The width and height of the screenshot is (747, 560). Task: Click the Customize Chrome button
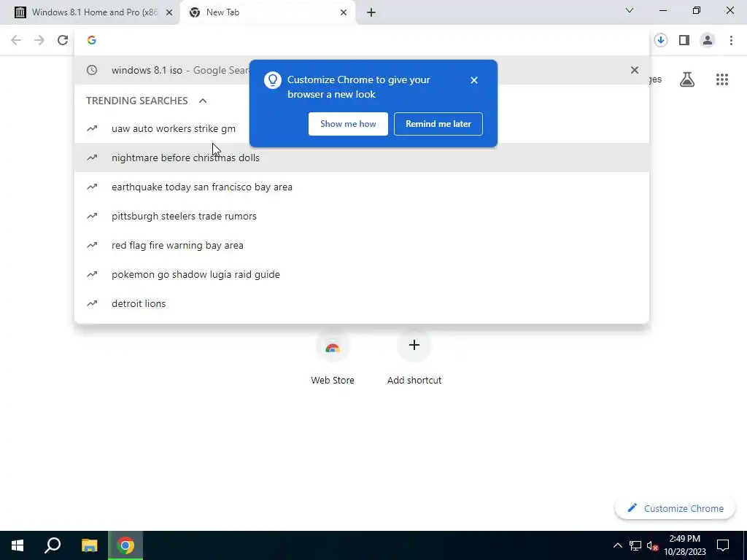[675, 508]
